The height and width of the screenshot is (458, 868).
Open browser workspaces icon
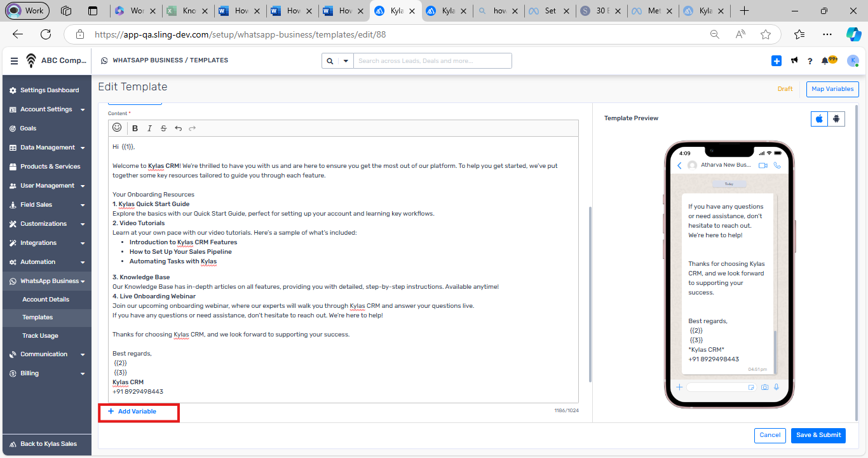[x=66, y=11]
